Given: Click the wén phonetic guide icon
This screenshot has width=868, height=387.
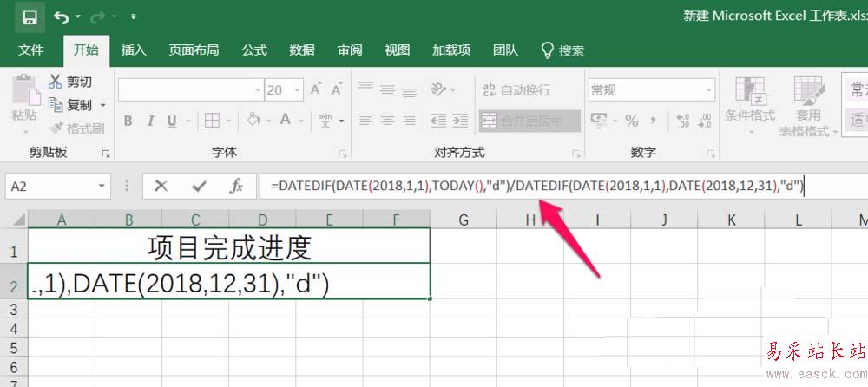Looking at the screenshot, I should coord(325,120).
